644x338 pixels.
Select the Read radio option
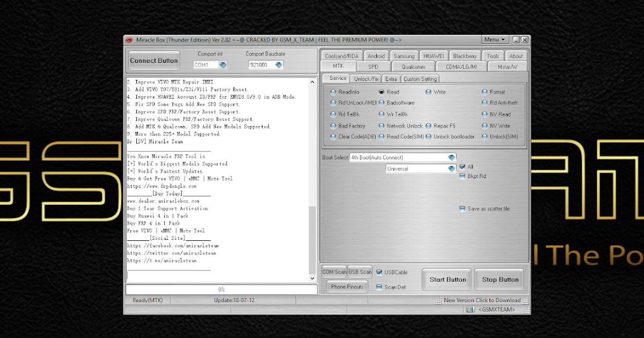tap(389, 92)
